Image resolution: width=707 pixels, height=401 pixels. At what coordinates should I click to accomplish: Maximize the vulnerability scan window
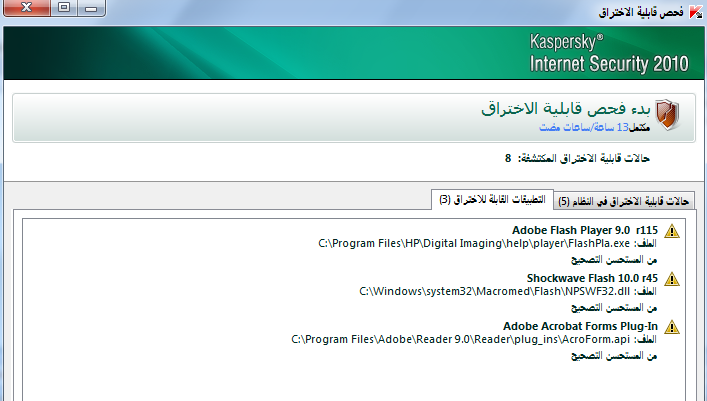[x=64, y=8]
